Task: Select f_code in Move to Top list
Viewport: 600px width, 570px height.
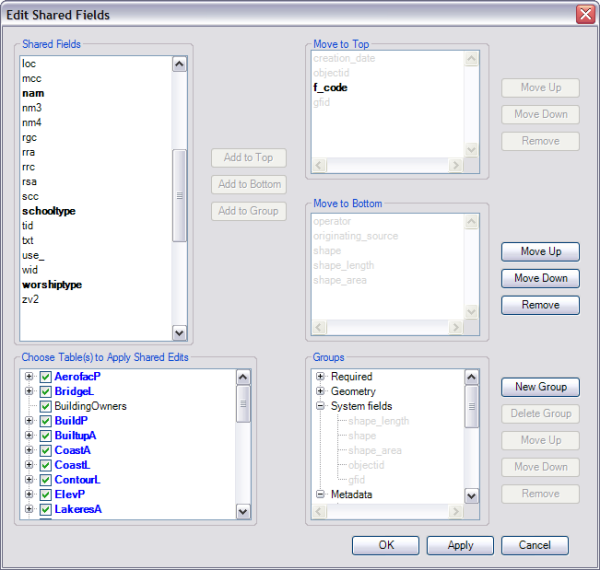Action: pos(330,88)
